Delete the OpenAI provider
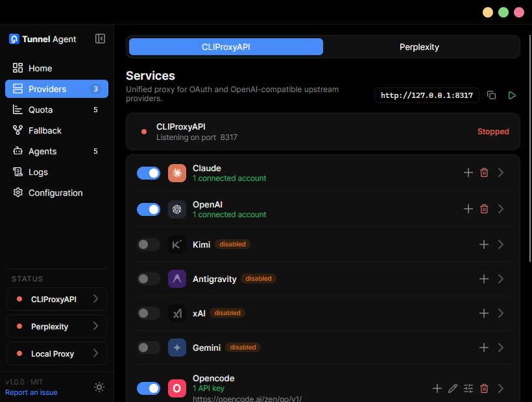 pyautogui.click(x=484, y=209)
